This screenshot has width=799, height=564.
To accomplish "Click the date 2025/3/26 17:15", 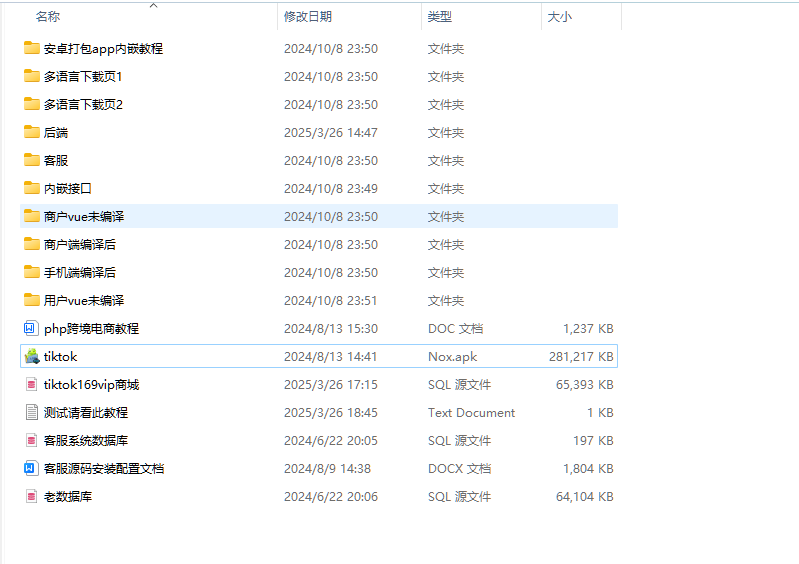I will [x=331, y=385].
